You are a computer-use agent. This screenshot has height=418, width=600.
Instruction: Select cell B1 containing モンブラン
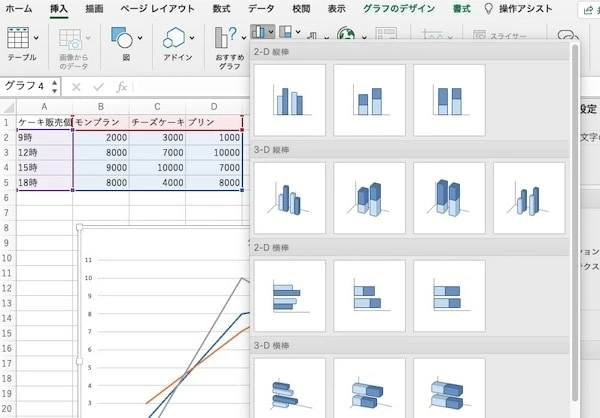101,121
